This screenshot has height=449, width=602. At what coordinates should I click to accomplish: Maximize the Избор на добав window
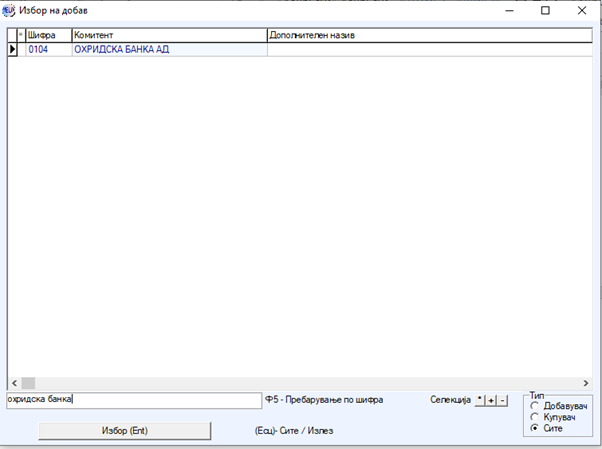tap(545, 10)
